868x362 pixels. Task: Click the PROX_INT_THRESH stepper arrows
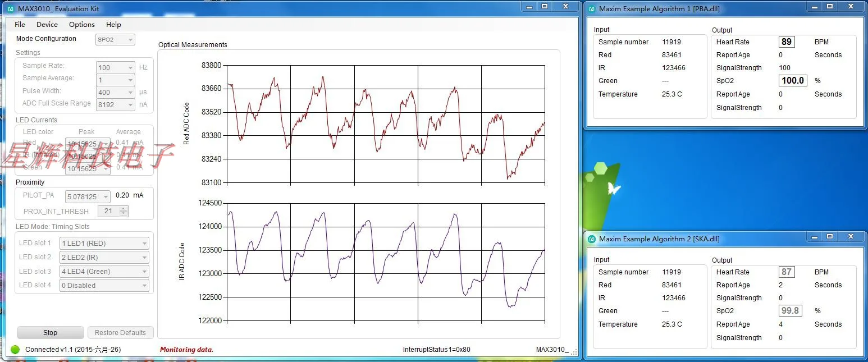[124, 211]
